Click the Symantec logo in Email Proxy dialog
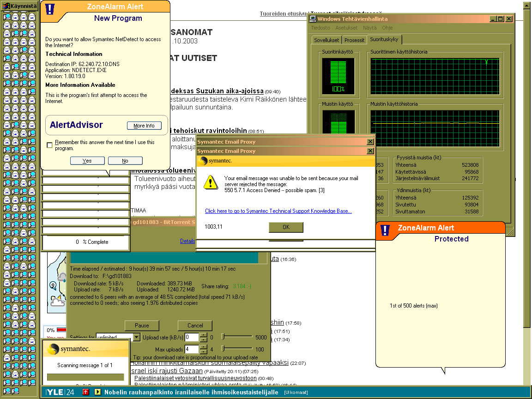Screen dimensions: 532x399 [x=216, y=161]
